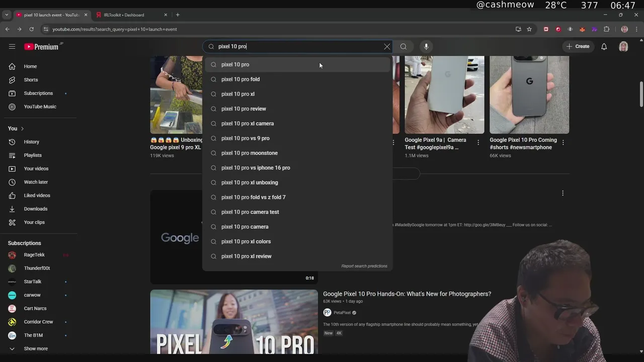This screenshot has height=362, width=644.
Task: Go back in browser history
Action: [x=8, y=29]
